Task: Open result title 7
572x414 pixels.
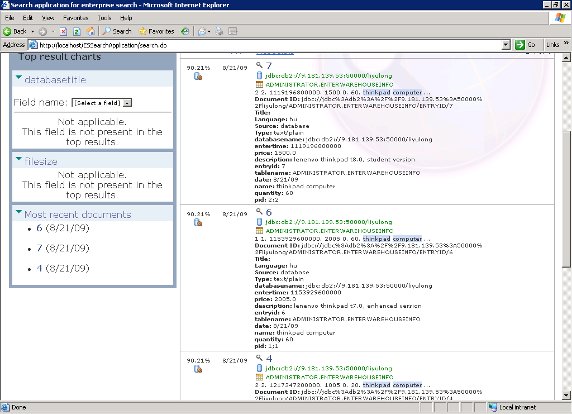Action: pyautogui.click(x=269, y=66)
